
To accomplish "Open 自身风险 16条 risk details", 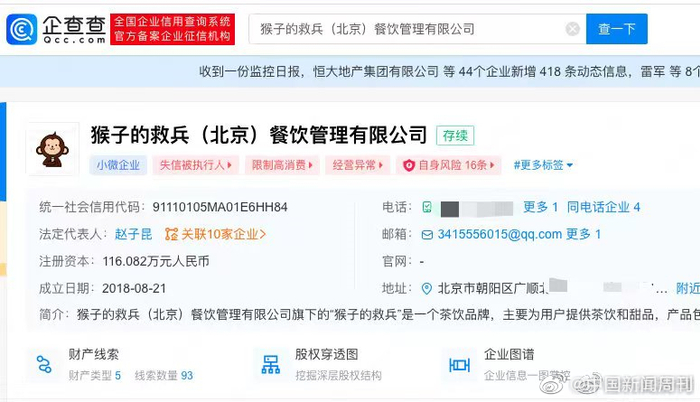I will [x=449, y=165].
